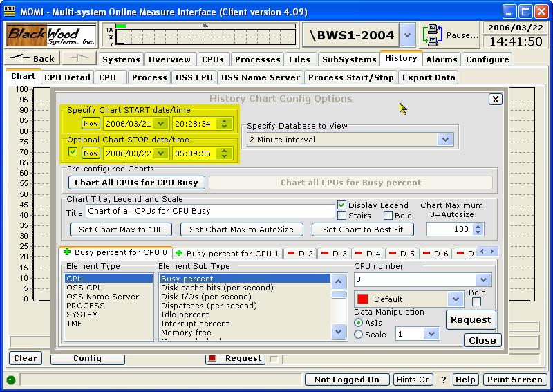Click the Clear button
Viewport: 553px width, 392px height.
(26, 357)
